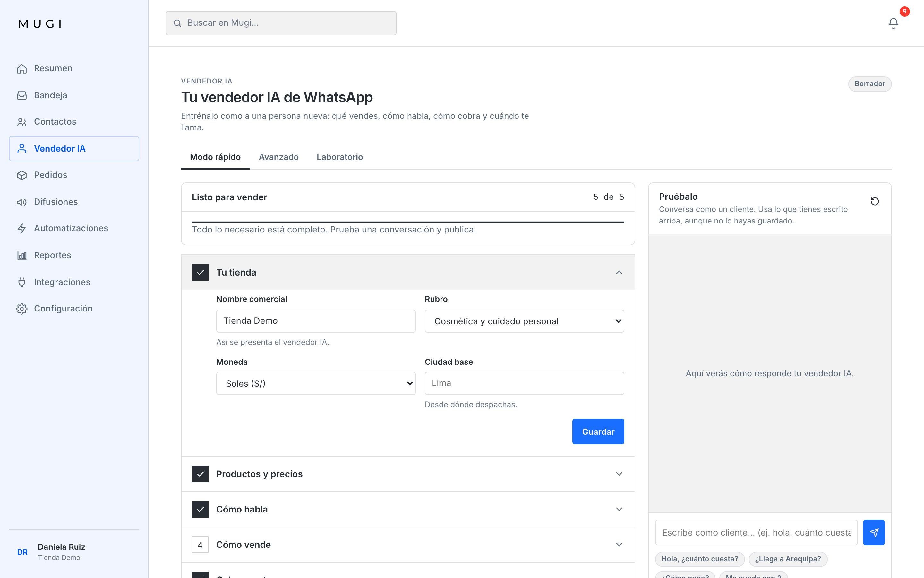Click the "Tu vendedor IA de WhatsApp" heading

(277, 98)
